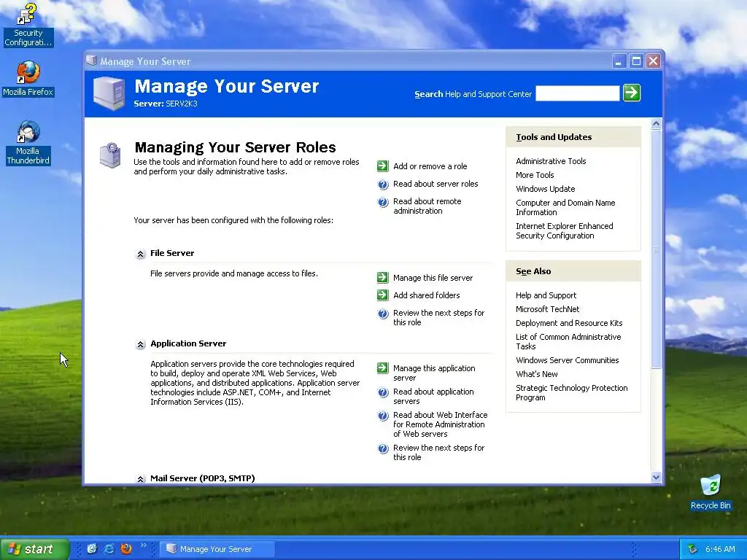Open Internet Explorer Enhanced Security Configuration link
Screen dimensions: 747x560
pos(564,230)
